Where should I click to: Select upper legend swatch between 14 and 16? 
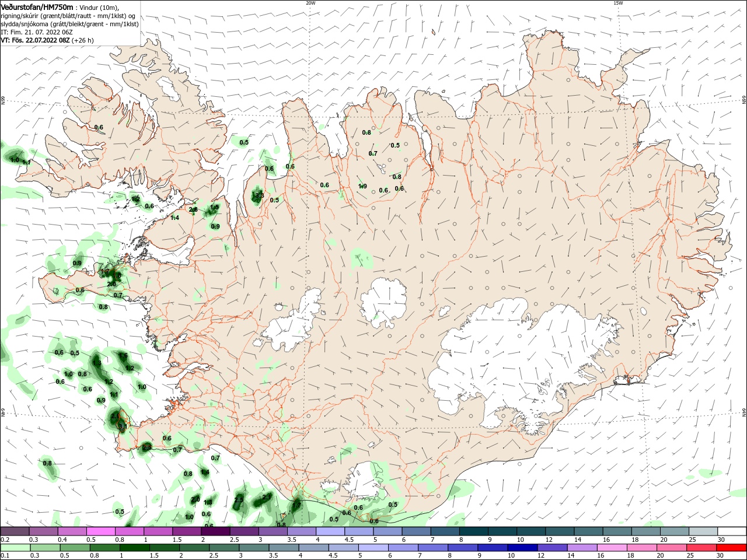click(x=588, y=531)
